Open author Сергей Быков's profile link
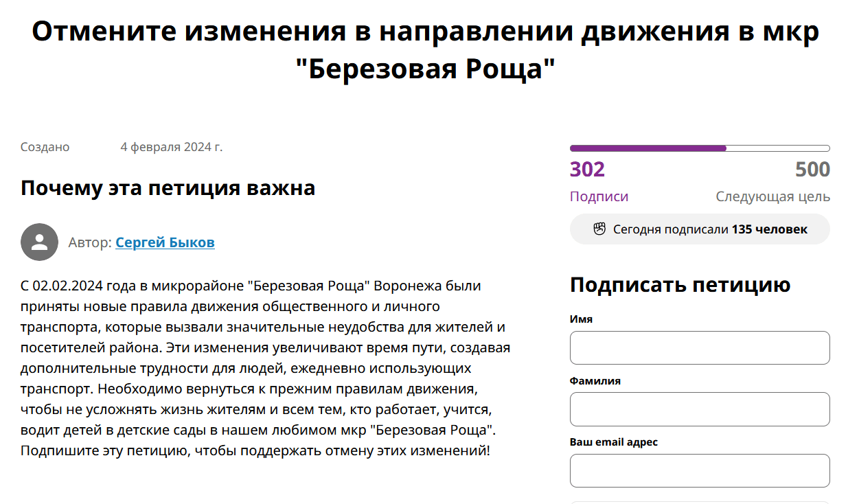This screenshot has width=859, height=504. point(165,242)
